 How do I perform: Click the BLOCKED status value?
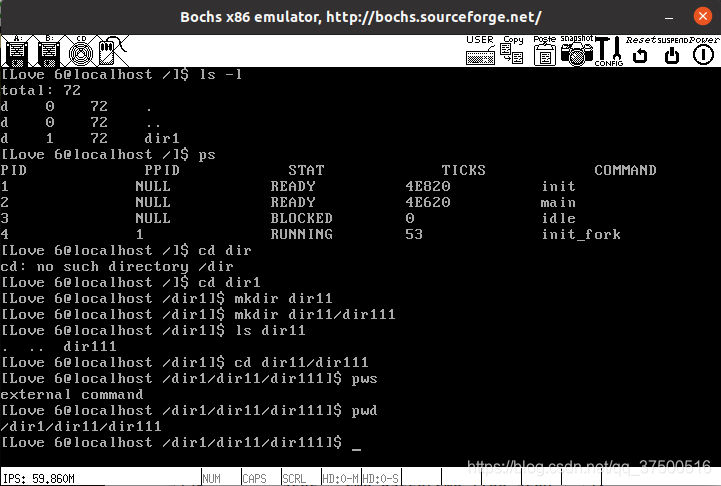(301, 218)
